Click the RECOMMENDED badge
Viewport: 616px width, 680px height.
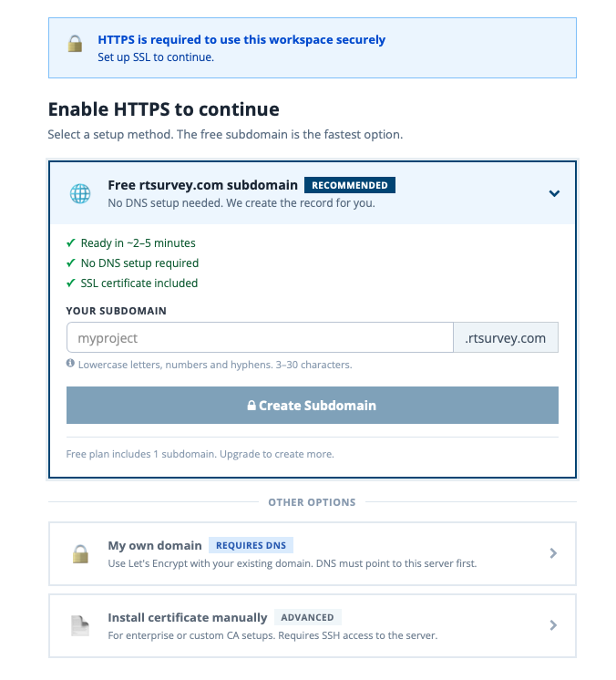[x=350, y=185]
